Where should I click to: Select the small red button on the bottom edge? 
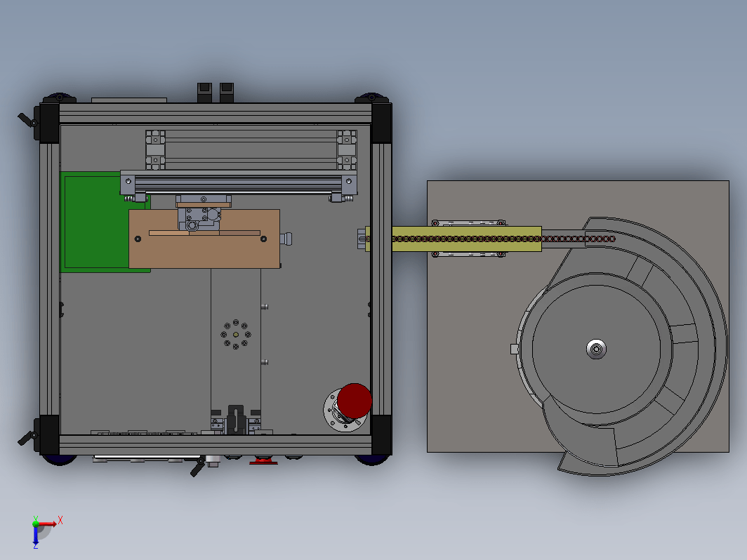pyautogui.click(x=263, y=460)
